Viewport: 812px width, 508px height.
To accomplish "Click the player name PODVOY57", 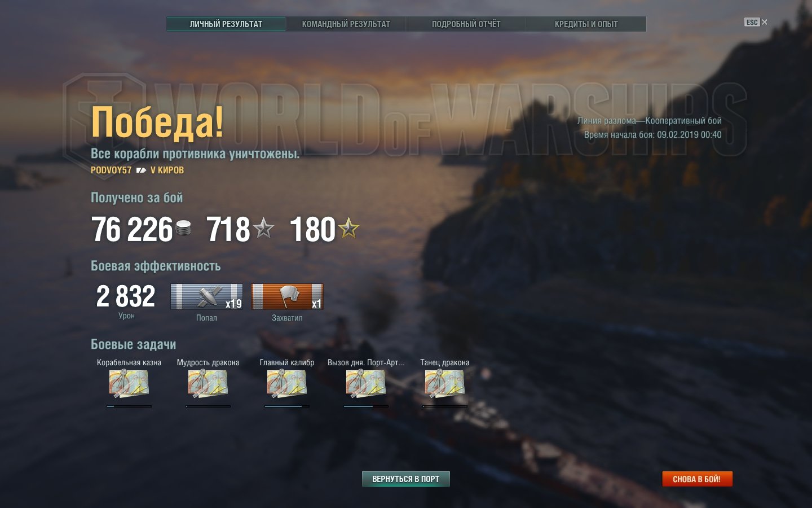I will tap(111, 170).
